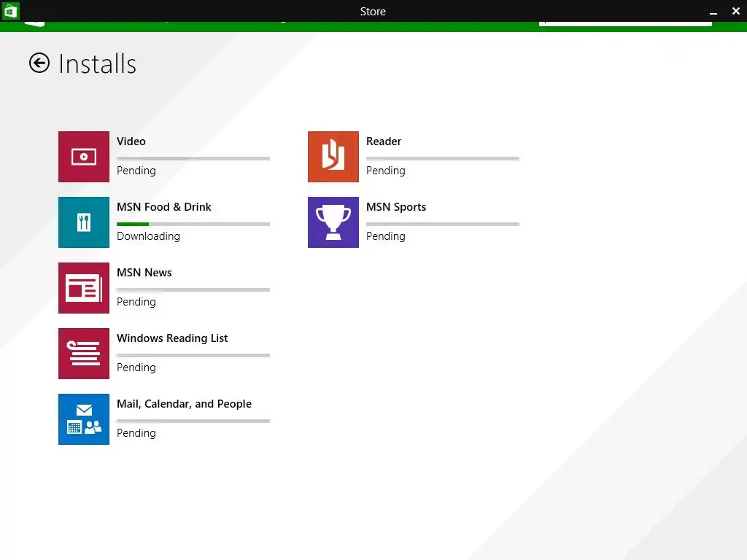747x560 pixels.
Task: Select the "Windows Reading List" app name
Action: coord(172,338)
